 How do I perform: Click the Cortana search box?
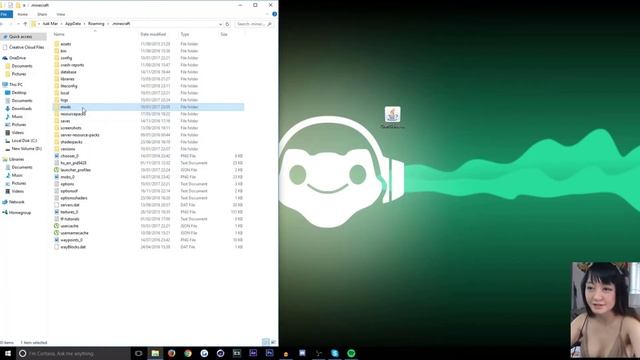pyautogui.click(x=73, y=353)
